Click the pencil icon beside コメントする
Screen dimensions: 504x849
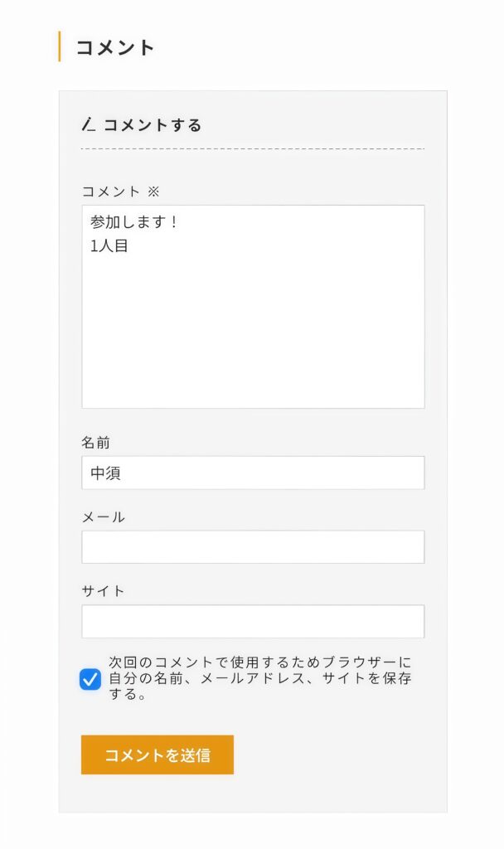pyautogui.click(x=90, y=125)
